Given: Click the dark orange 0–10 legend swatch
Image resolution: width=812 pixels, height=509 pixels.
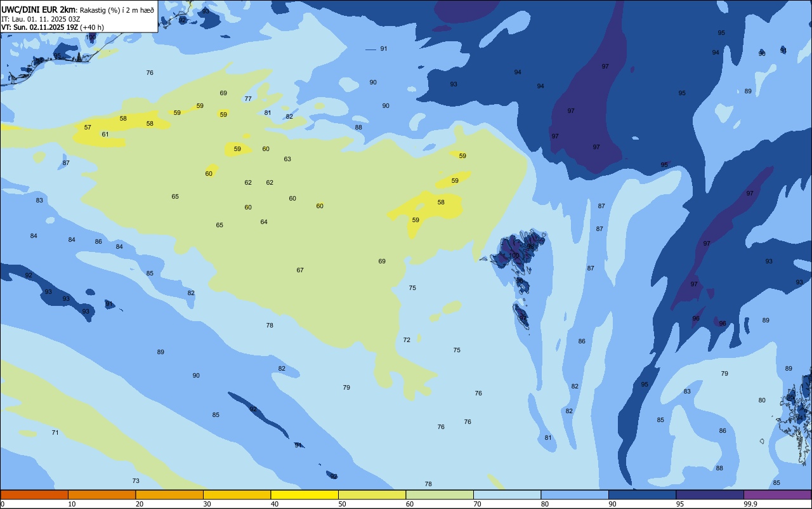Looking at the screenshot, I should click(x=34, y=494).
